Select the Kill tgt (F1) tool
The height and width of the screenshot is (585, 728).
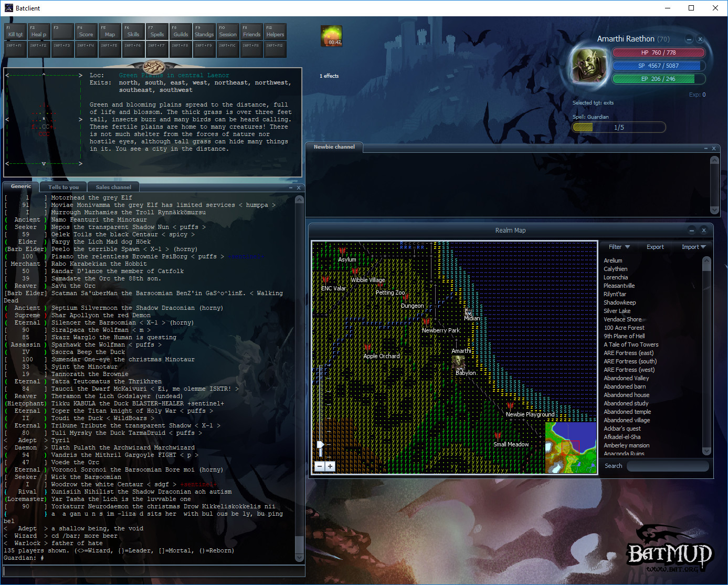pos(15,32)
